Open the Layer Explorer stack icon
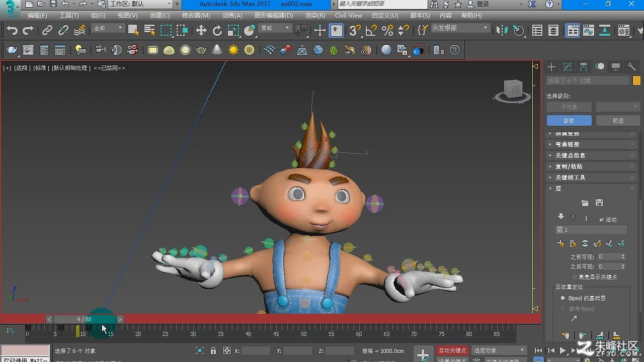 coord(553,31)
